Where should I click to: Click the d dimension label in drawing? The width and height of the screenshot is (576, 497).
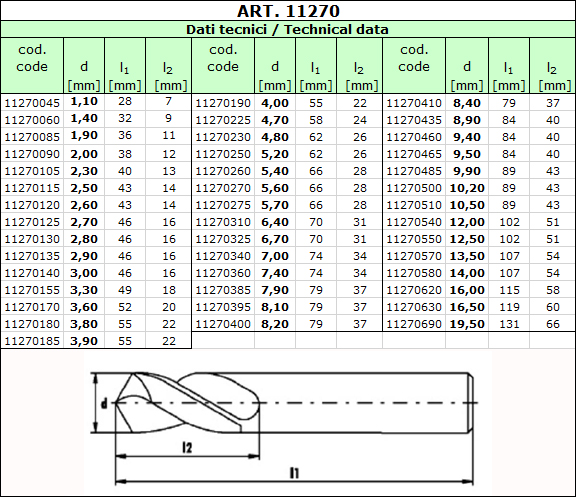point(105,404)
